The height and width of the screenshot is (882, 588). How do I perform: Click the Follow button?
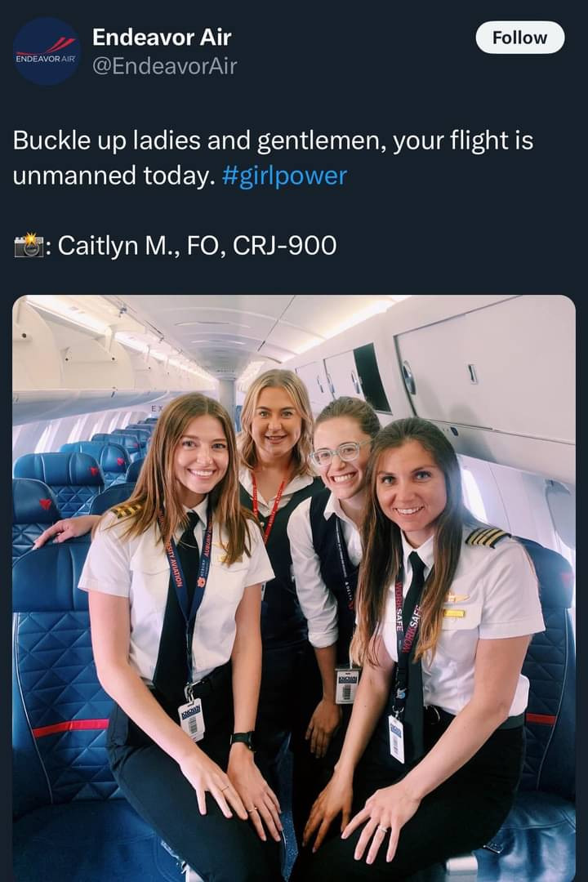click(x=520, y=38)
